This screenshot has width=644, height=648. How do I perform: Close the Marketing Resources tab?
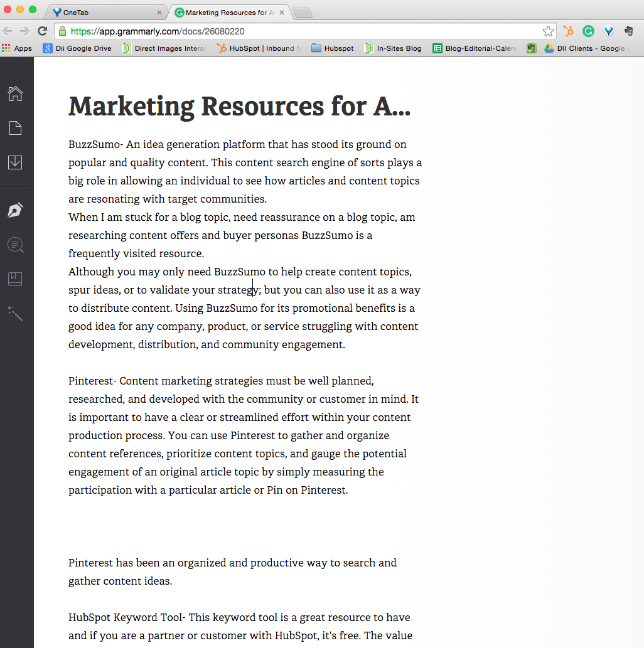coord(282,13)
